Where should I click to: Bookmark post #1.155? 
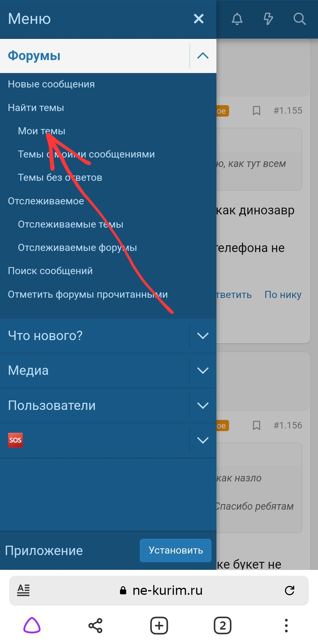point(256,111)
